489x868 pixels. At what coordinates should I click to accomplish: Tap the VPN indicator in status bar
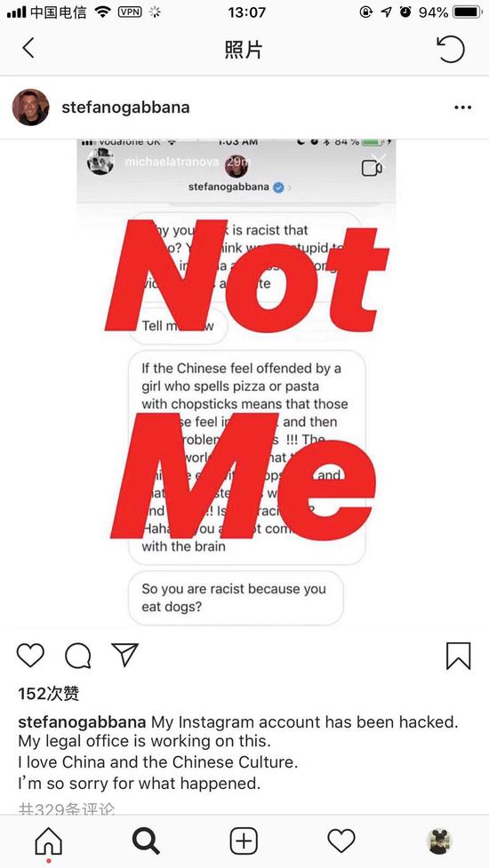(x=130, y=12)
